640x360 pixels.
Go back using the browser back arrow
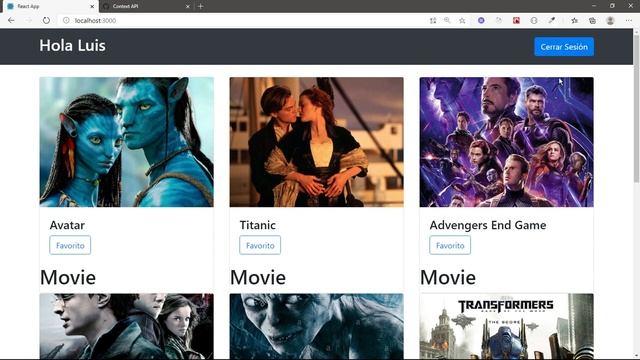[x=11, y=20]
